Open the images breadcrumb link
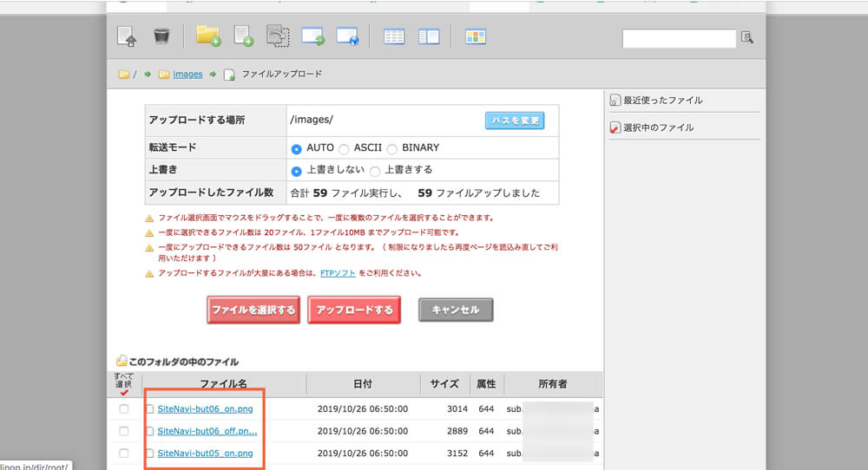868x470 pixels. tap(187, 74)
